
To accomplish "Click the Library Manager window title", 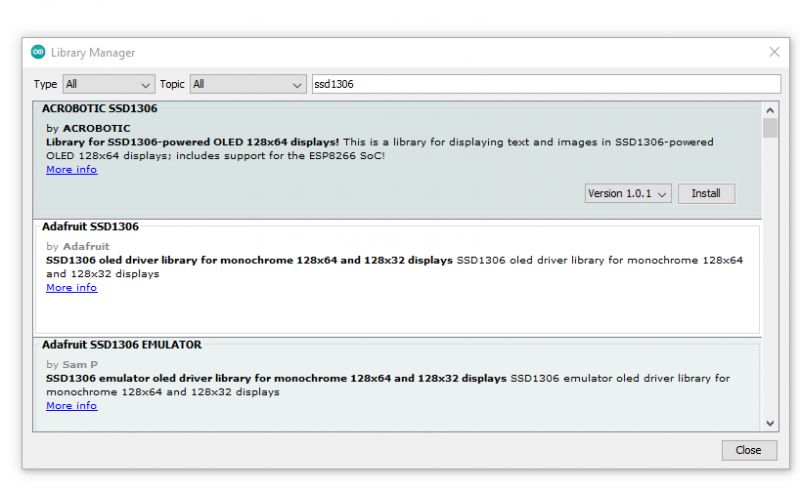I will [93, 53].
